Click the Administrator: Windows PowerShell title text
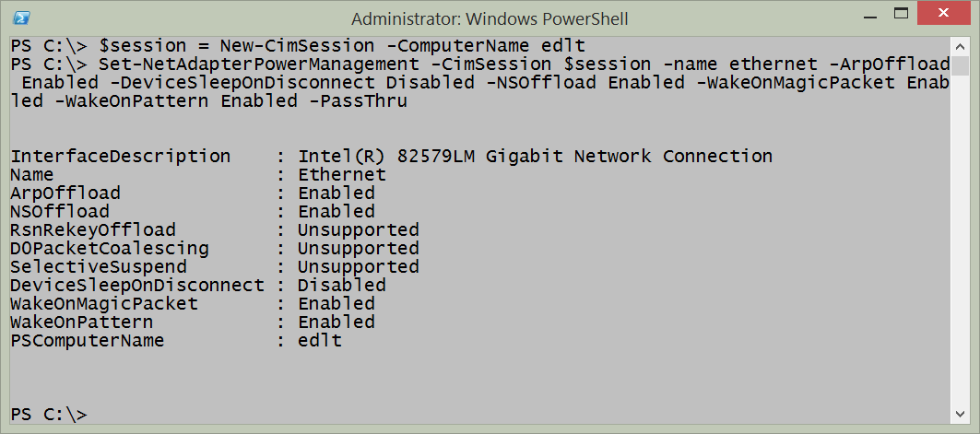The height and width of the screenshot is (434, 980). 490,18
